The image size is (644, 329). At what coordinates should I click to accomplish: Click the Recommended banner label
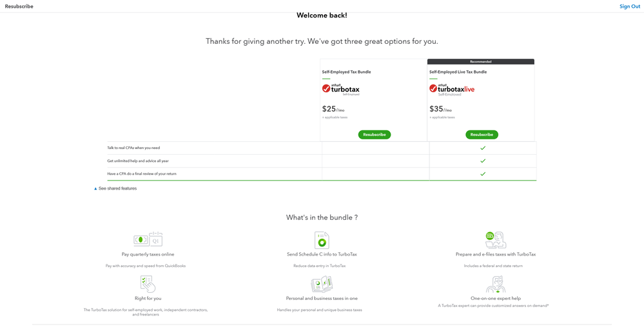[480, 61]
